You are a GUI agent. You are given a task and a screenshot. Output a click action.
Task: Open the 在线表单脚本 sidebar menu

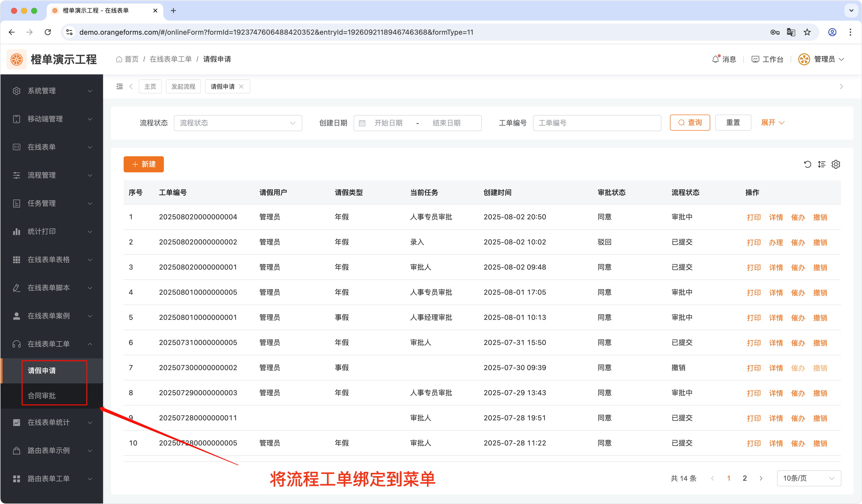[52, 288]
